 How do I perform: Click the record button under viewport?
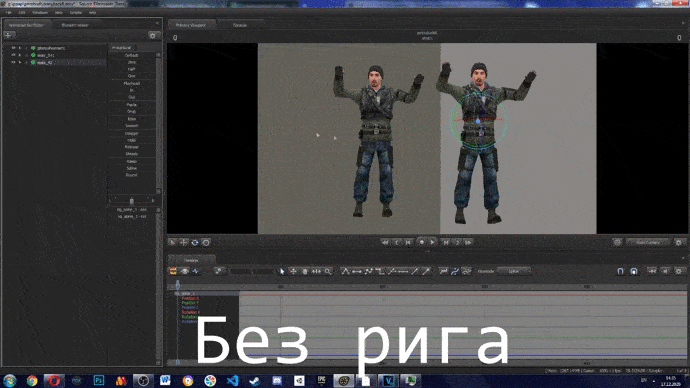tap(422, 242)
